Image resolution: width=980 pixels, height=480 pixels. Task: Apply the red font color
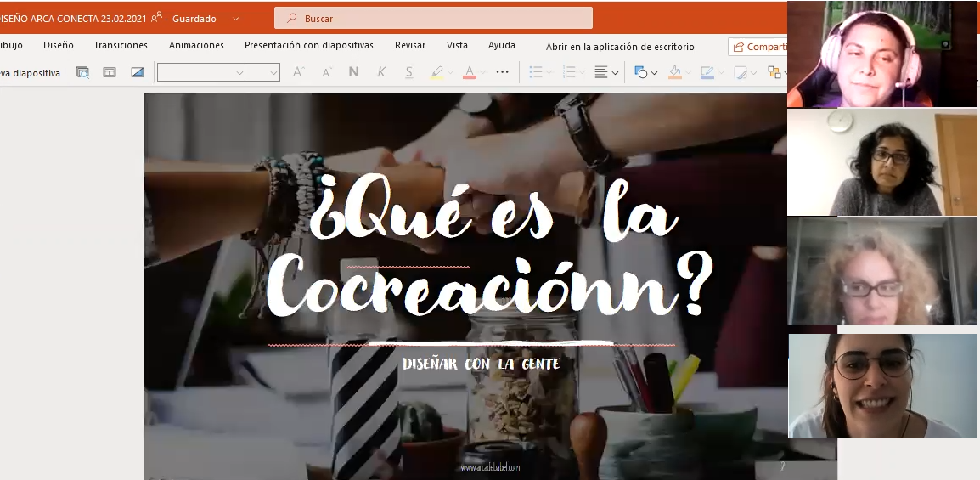tap(470, 72)
